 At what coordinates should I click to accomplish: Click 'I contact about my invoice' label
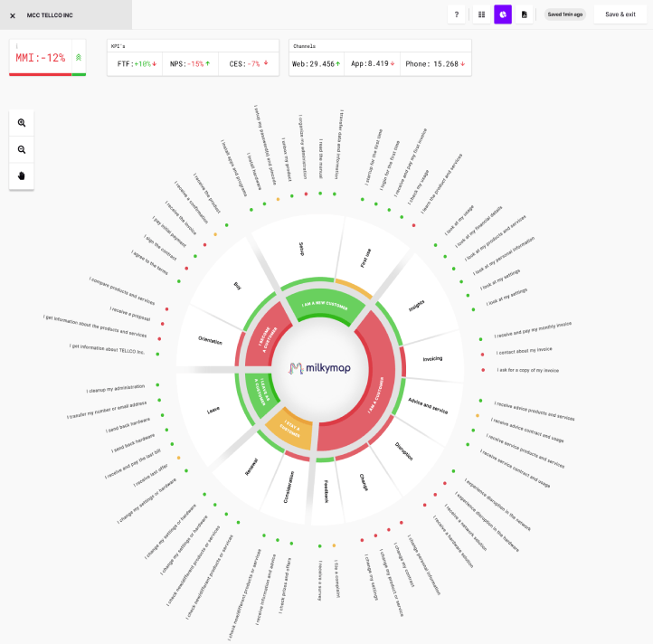(x=524, y=351)
